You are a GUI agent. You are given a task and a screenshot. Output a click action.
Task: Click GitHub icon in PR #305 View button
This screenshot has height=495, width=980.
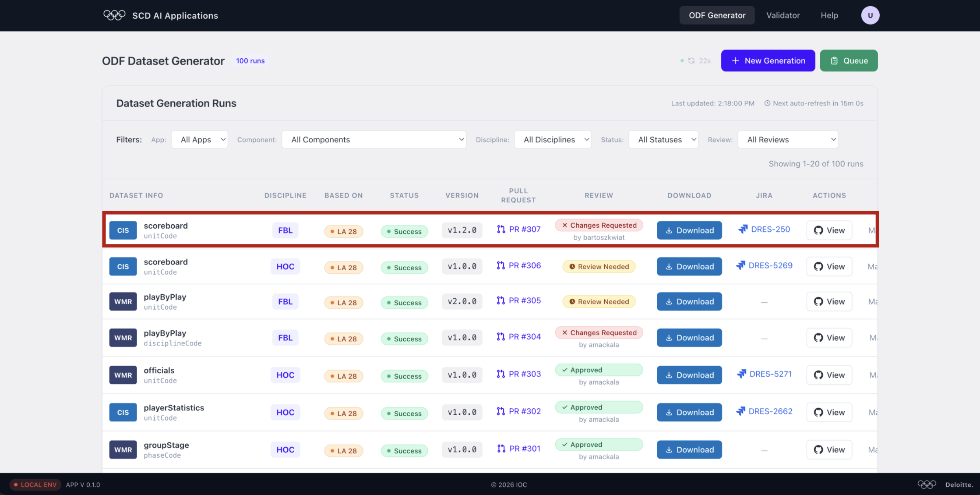(818, 302)
